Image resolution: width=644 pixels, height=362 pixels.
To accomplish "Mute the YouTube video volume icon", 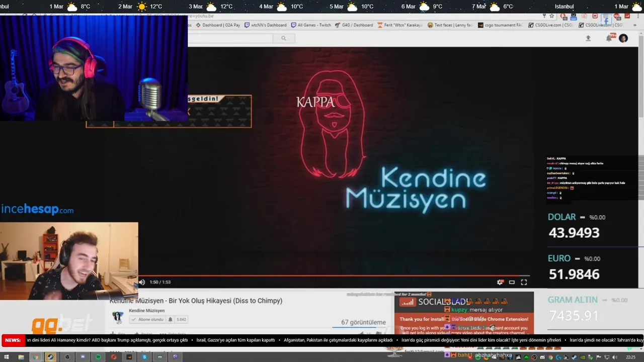I will click(x=142, y=282).
